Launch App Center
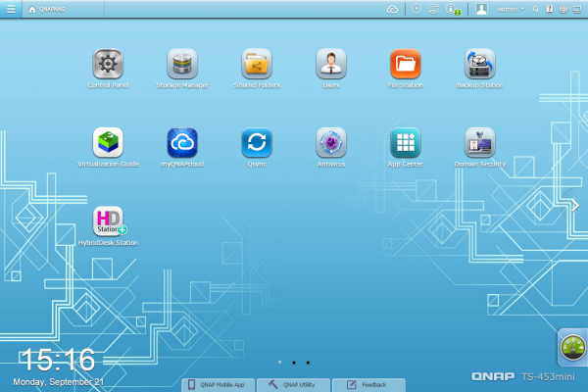 click(x=405, y=143)
